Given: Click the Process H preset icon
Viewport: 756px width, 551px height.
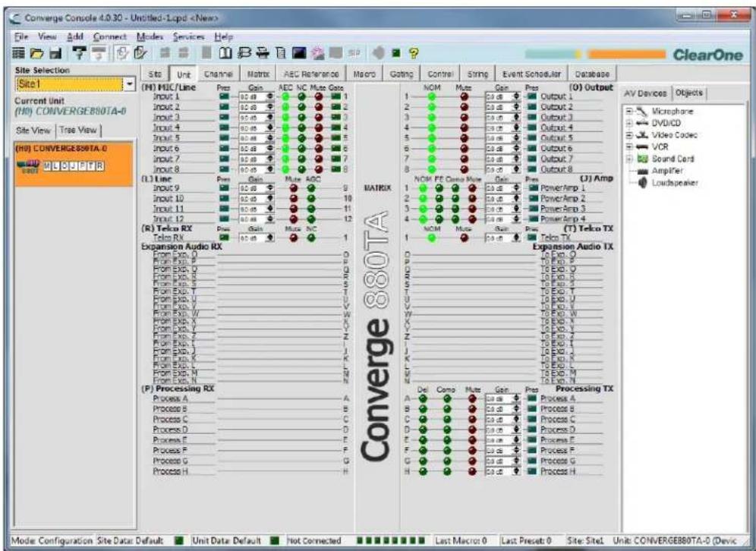Looking at the screenshot, I should 532,471.
